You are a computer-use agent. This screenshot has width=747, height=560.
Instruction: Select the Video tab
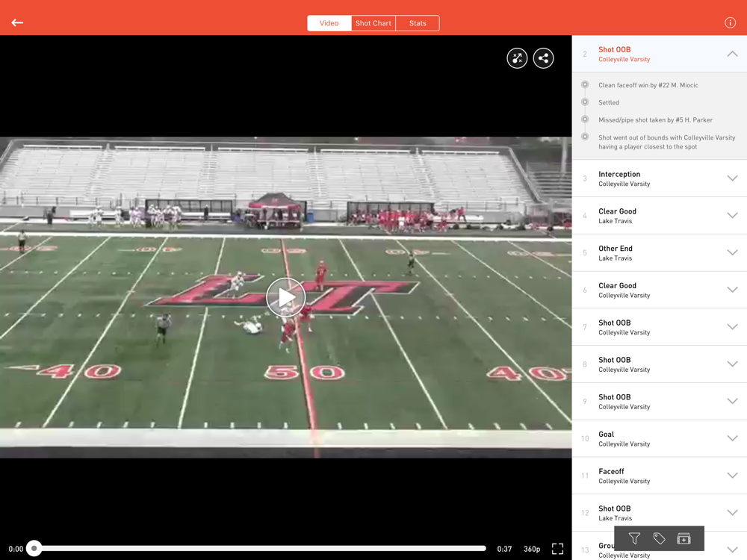click(x=329, y=23)
